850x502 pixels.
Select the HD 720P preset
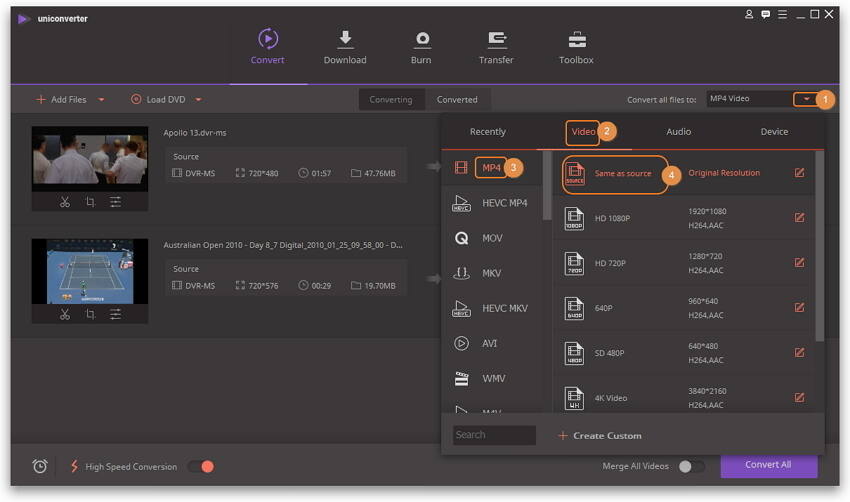point(683,263)
